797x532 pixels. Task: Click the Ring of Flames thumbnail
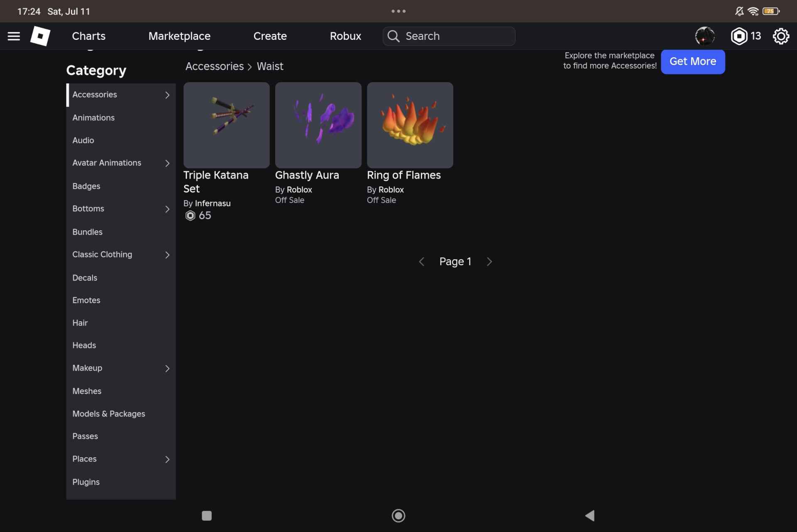pos(410,125)
